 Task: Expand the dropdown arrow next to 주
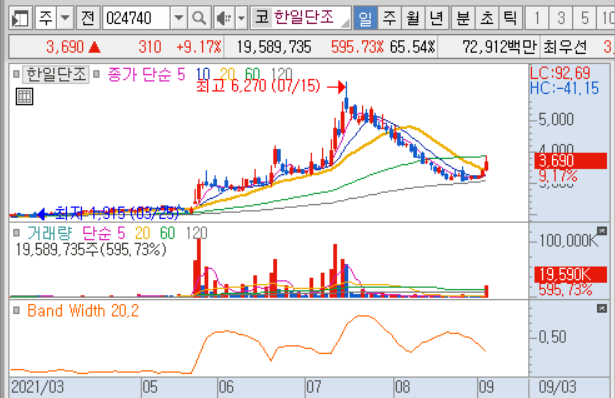[x=65, y=18]
